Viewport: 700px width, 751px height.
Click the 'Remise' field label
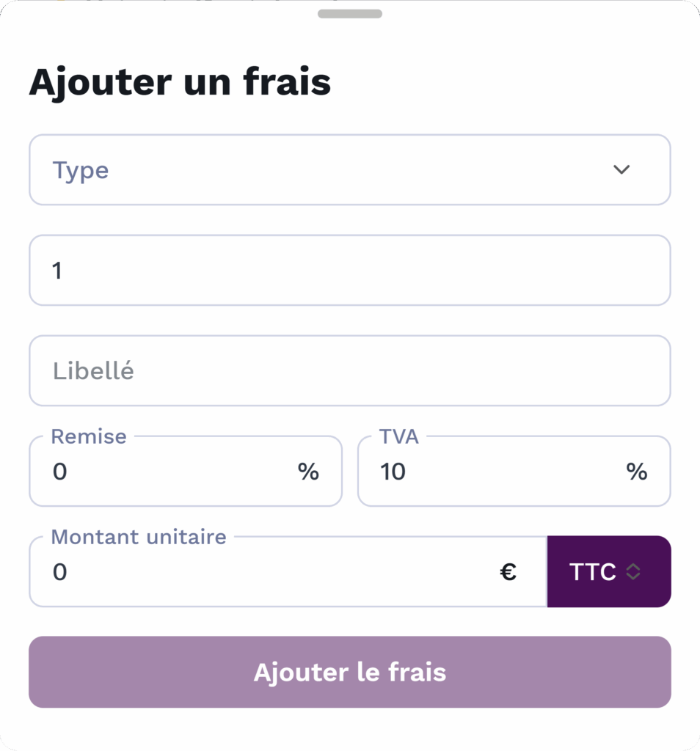click(89, 436)
